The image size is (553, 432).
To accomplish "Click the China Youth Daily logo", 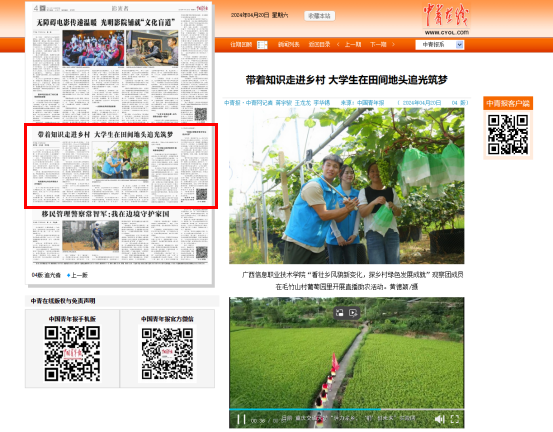I will 446,18.
